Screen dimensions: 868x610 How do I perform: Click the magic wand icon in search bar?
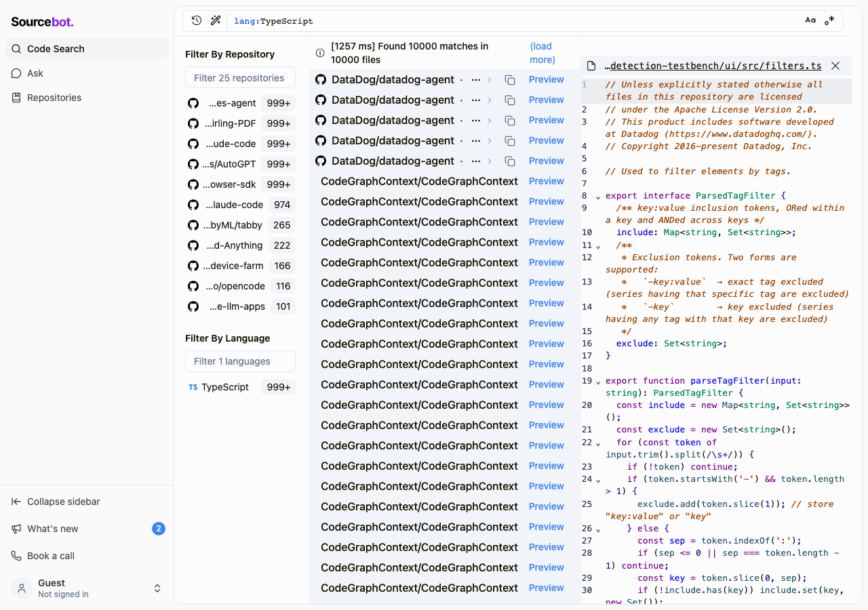click(x=216, y=20)
